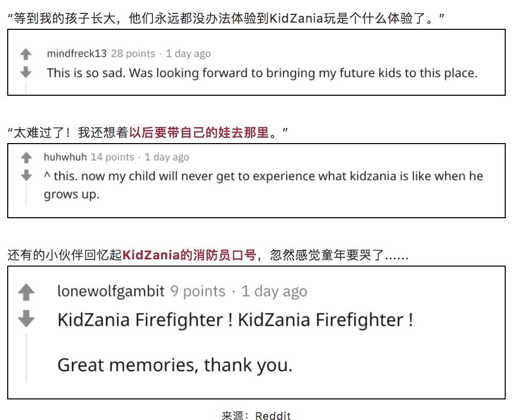Downvote the mindfreck13 comment
The height and width of the screenshot is (420, 515).
point(26,73)
